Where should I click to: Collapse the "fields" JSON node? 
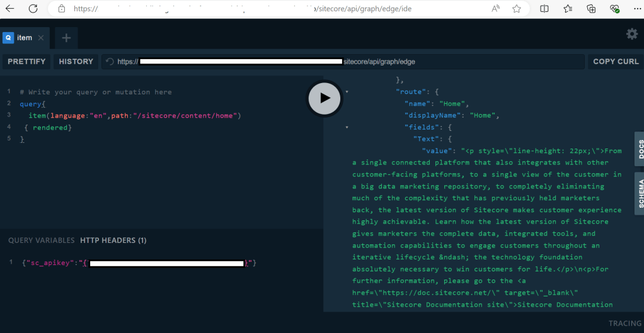pyautogui.click(x=346, y=127)
